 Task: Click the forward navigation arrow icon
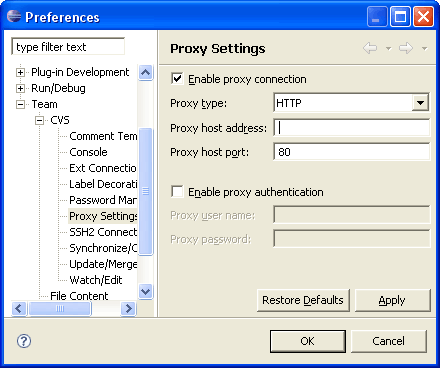coord(406,48)
